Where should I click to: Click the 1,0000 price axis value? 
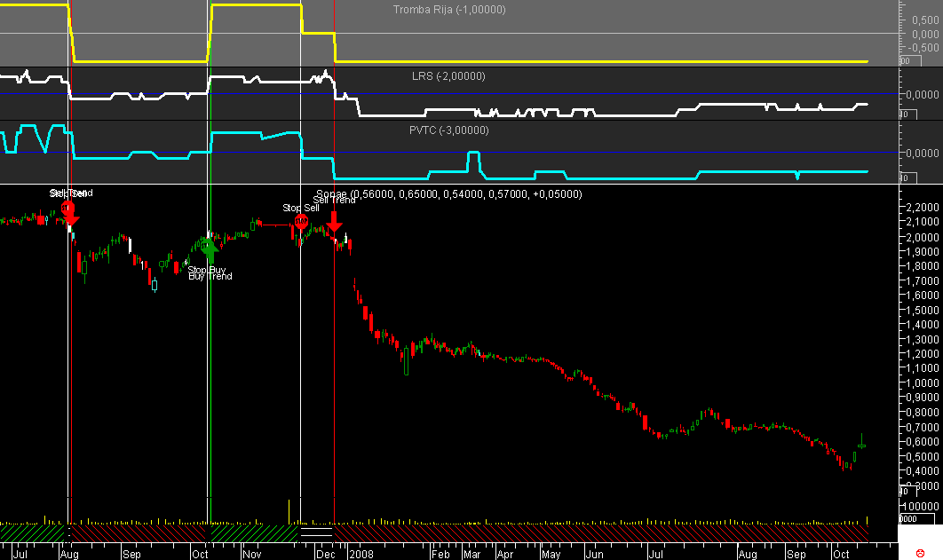[x=923, y=383]
